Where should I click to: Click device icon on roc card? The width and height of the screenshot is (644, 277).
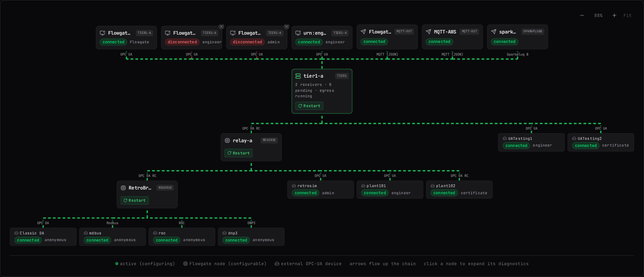pos(155,233)
